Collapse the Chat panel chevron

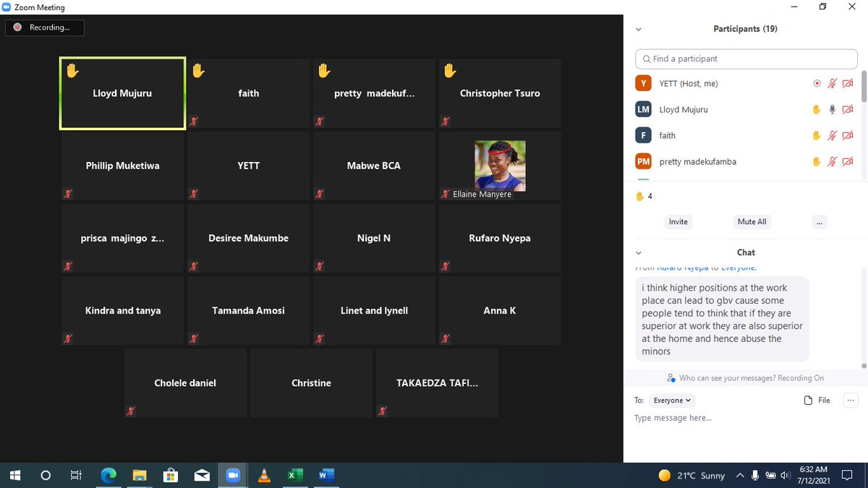(x=638, y=253)
